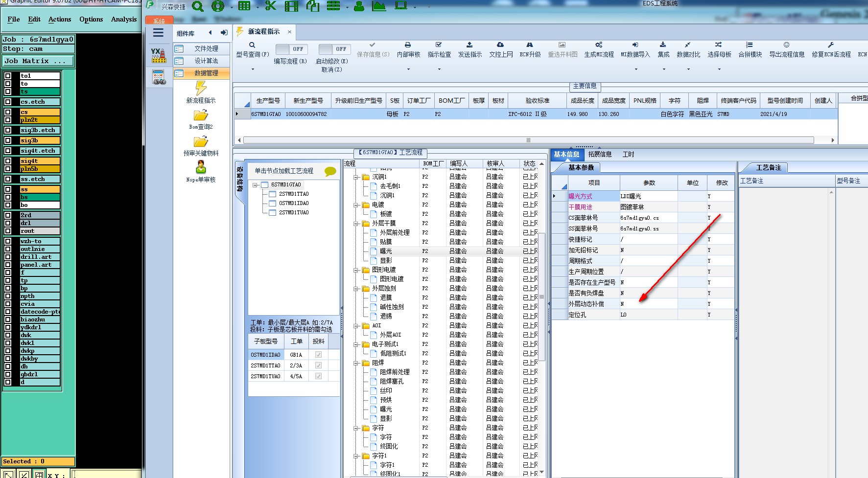Viewport: 868px width, 478px height.
Task: Toggle the 编写流程 OFF switch
Action: (x=291, y=49)
